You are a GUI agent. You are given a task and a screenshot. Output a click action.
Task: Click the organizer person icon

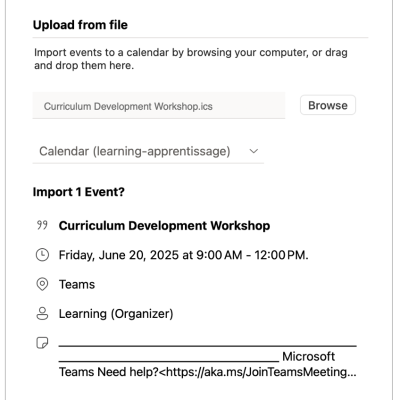(x=42, y=314)
